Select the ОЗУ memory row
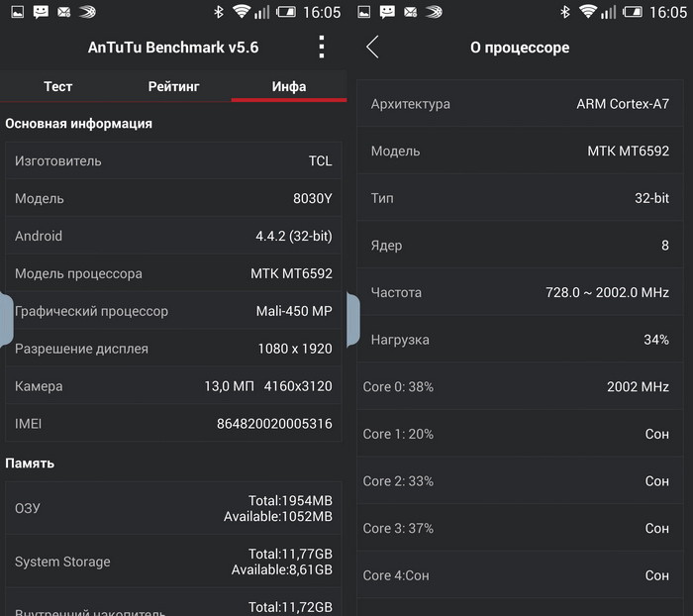693x616 pixels. [173, 508]
